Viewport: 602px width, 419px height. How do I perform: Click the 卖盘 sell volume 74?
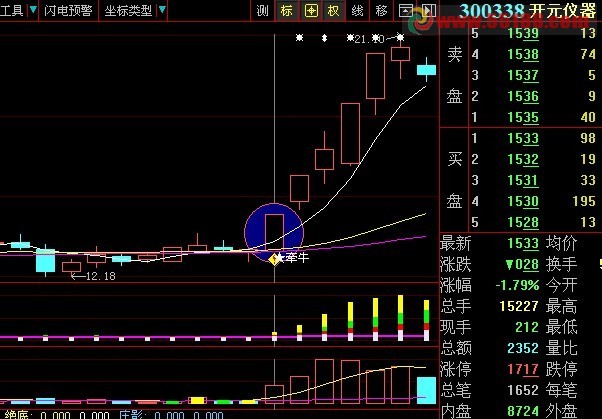587,55
